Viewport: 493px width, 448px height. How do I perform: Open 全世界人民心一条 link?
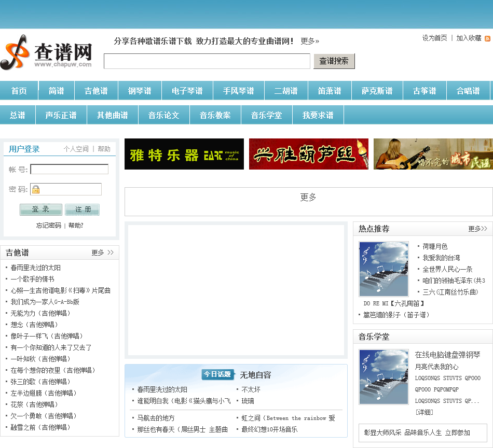point(447,269)
